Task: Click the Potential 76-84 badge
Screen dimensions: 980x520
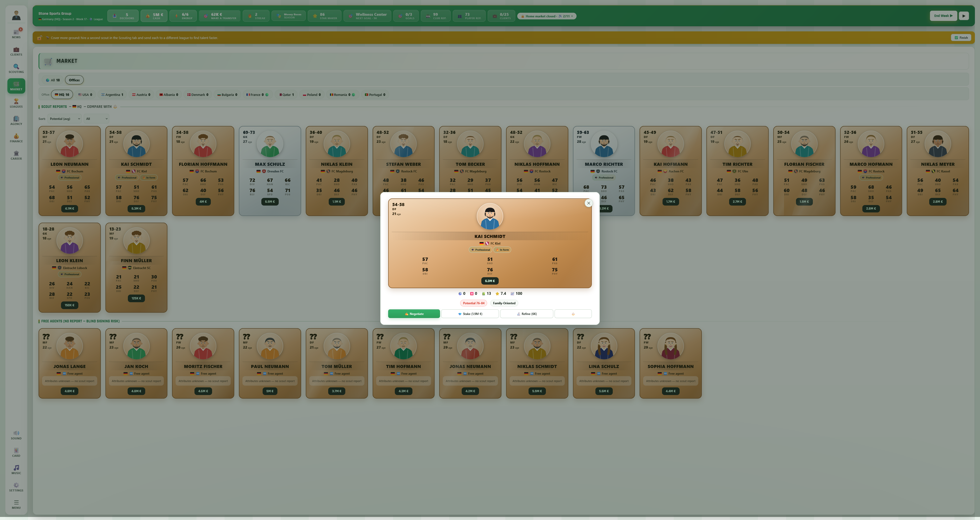Action: click(x=473, y=303)
